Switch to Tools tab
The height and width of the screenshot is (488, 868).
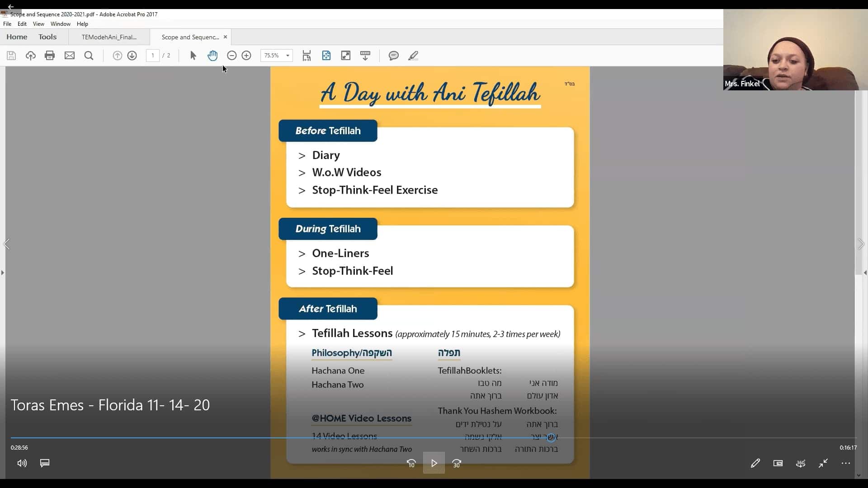tap(47, 37)
